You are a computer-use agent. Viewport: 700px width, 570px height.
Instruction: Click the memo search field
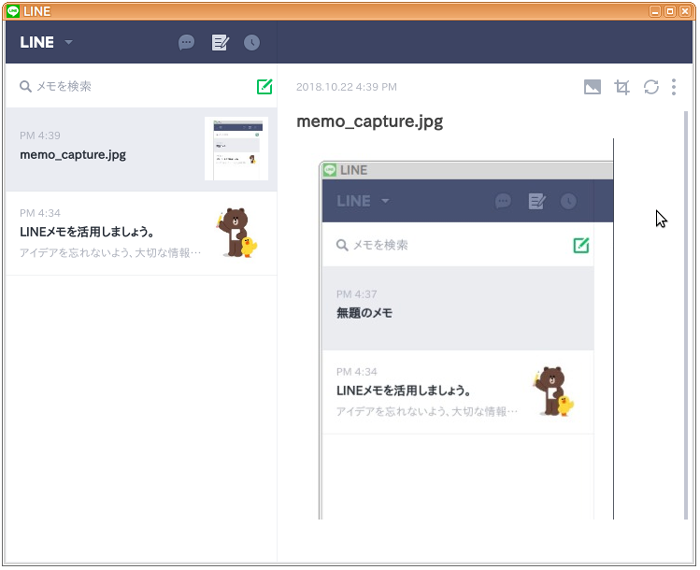click(134, 86)
